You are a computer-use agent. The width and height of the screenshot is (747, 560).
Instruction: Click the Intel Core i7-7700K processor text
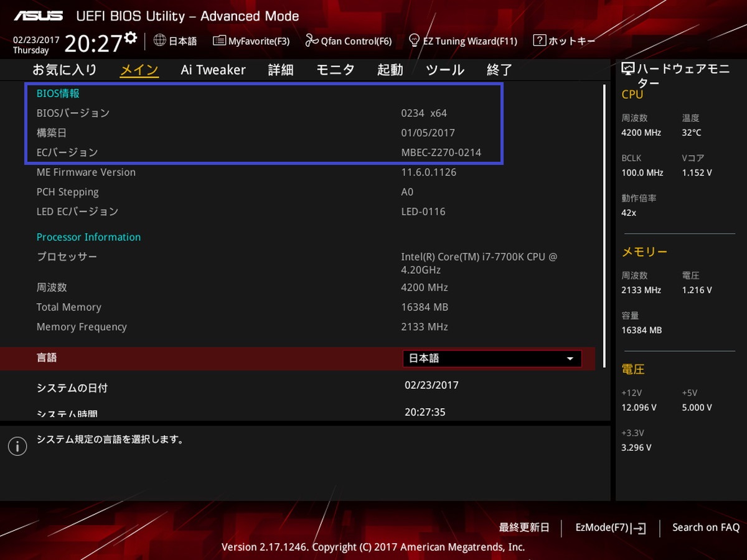479,263
